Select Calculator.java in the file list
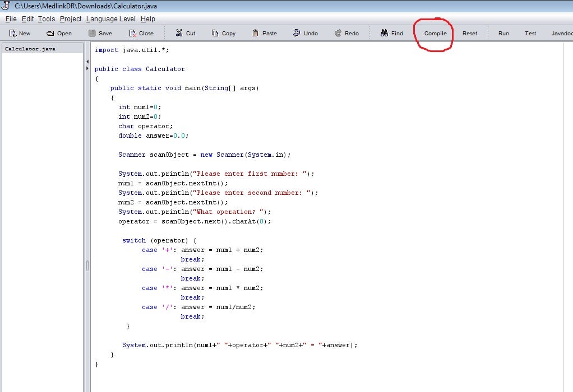The width and height of the screenshot is (573, 392). pos(29,48)
